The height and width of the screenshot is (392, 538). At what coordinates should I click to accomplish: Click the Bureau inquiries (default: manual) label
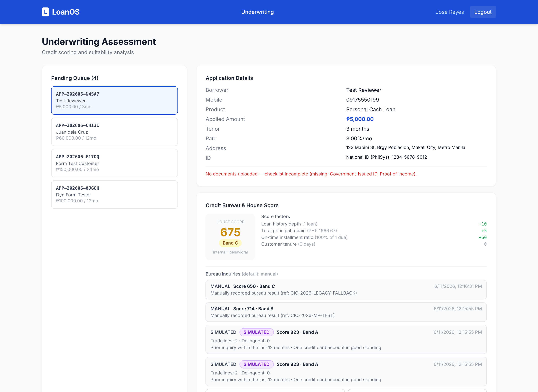tap(242, 274)
